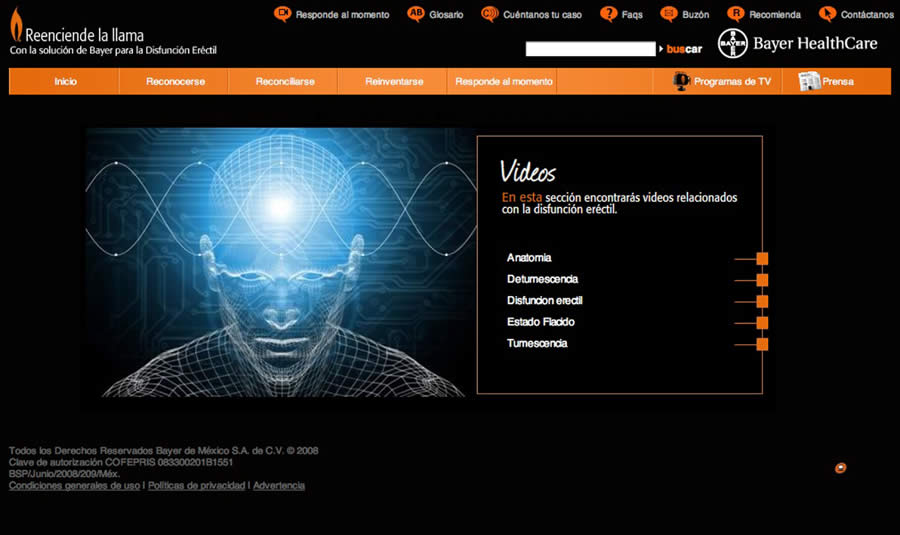Open the Reinventarse menu item
The image size is (900, 535).
pos(394,82)
